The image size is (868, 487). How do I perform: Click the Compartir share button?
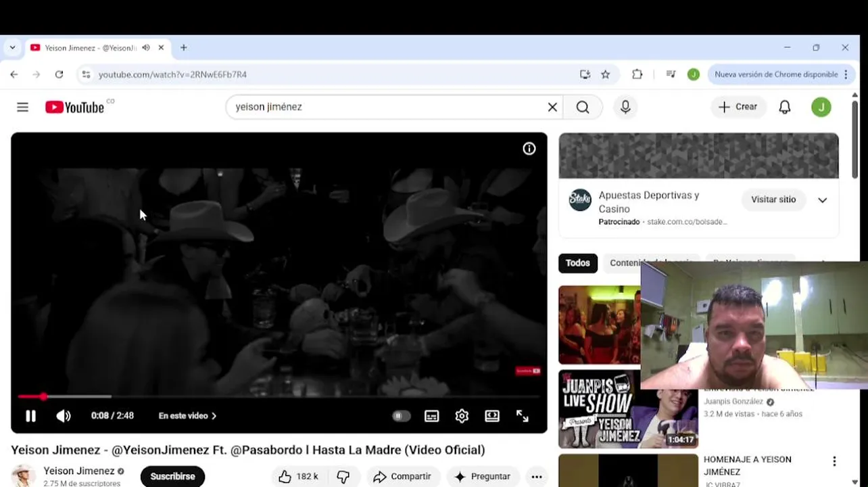pyautogui.click(x=402, y=476)
